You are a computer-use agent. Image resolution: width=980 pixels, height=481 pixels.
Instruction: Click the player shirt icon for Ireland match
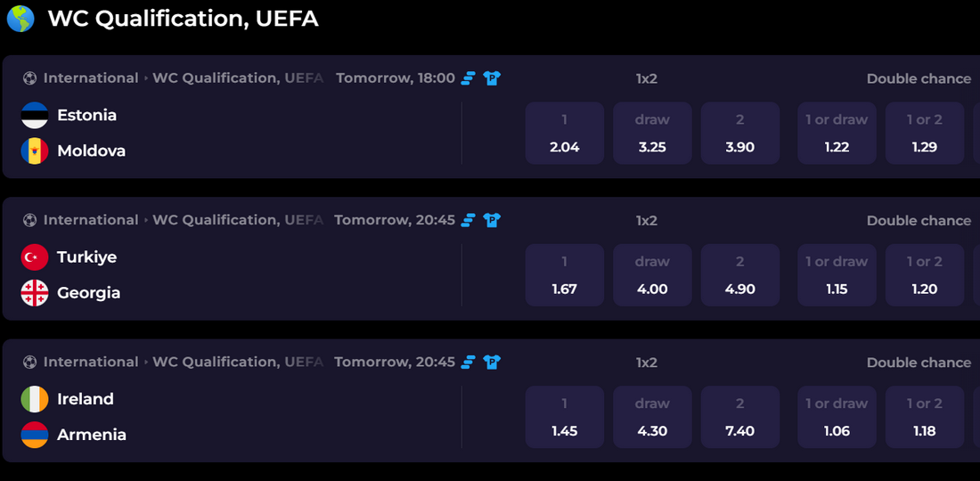click(x=492, y=363)
